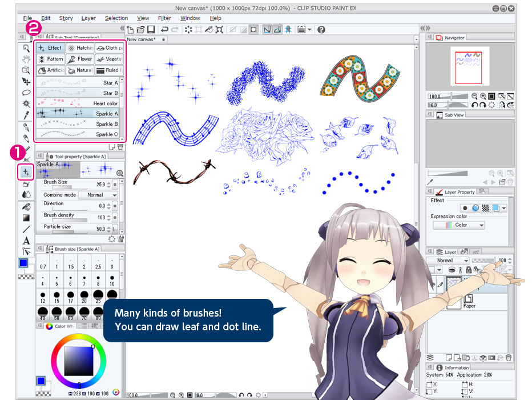Screen dimensions: 532x400
Task: Select the Text tool
Action: [x=26, y=241]
